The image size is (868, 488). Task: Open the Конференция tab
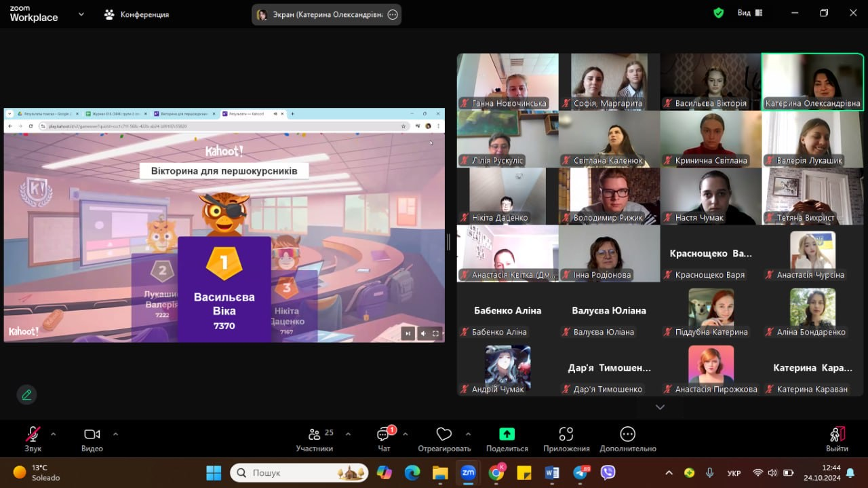pos(136,14)
